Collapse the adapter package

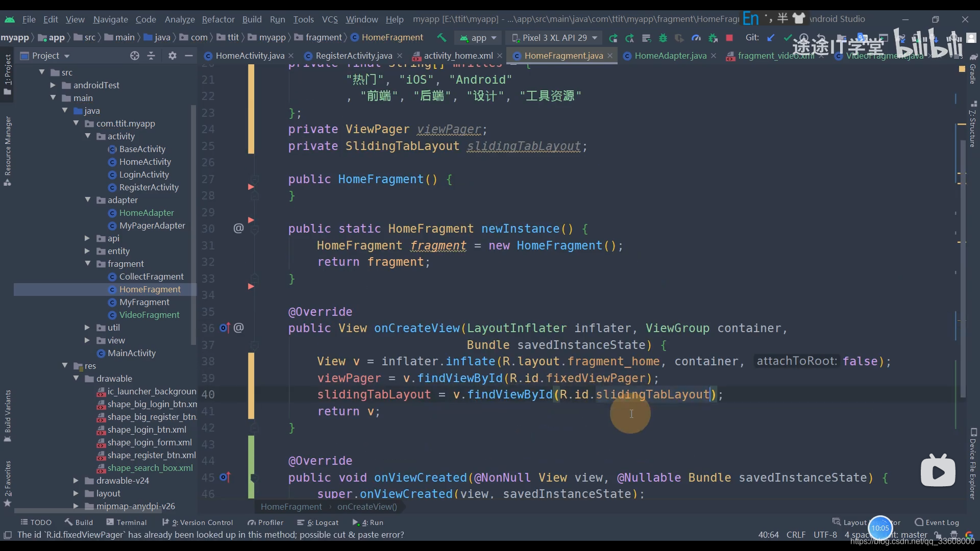click(88, 200)
